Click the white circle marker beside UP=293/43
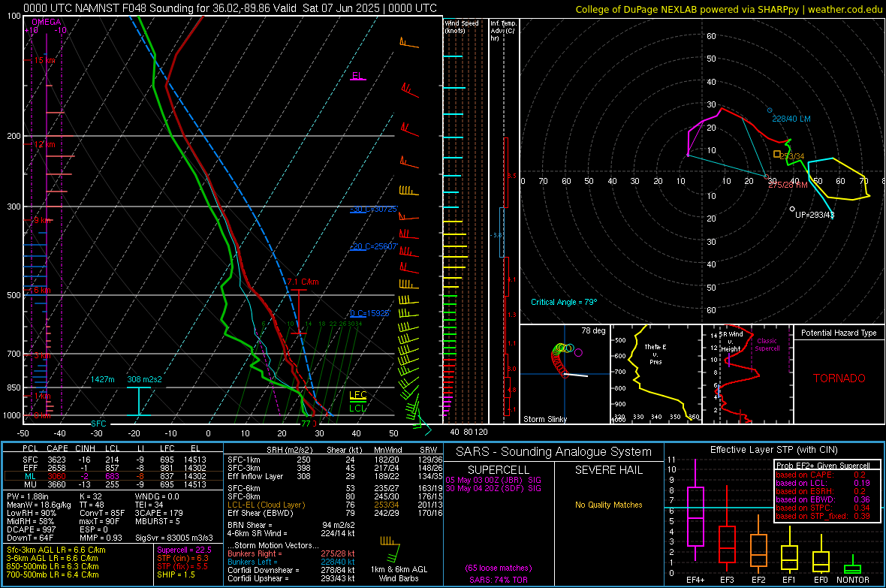The image size is (886, 588). click(792, 210)
